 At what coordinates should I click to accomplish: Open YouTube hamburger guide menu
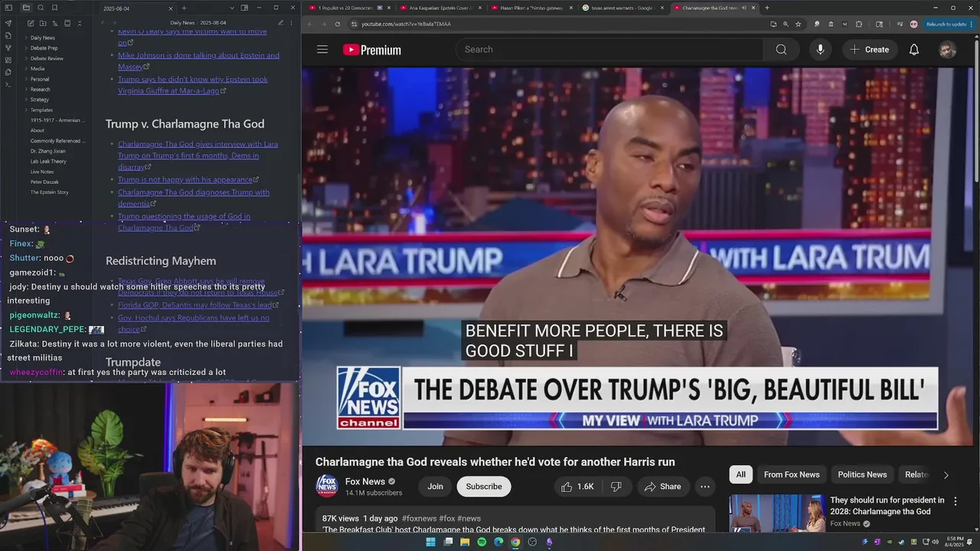pos(322,49)
